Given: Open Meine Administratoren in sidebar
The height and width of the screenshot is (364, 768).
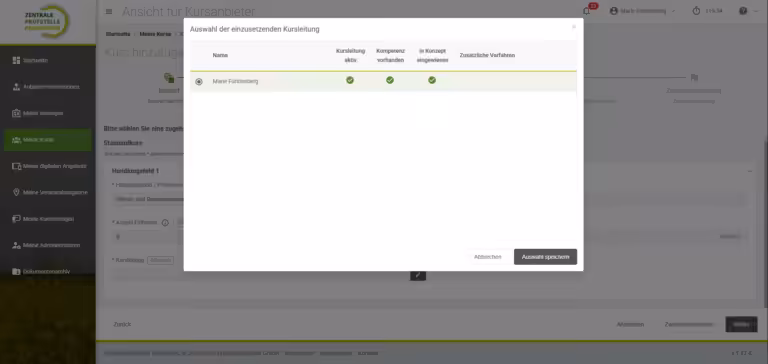Looking at the screenshot, I should point(48,245).
